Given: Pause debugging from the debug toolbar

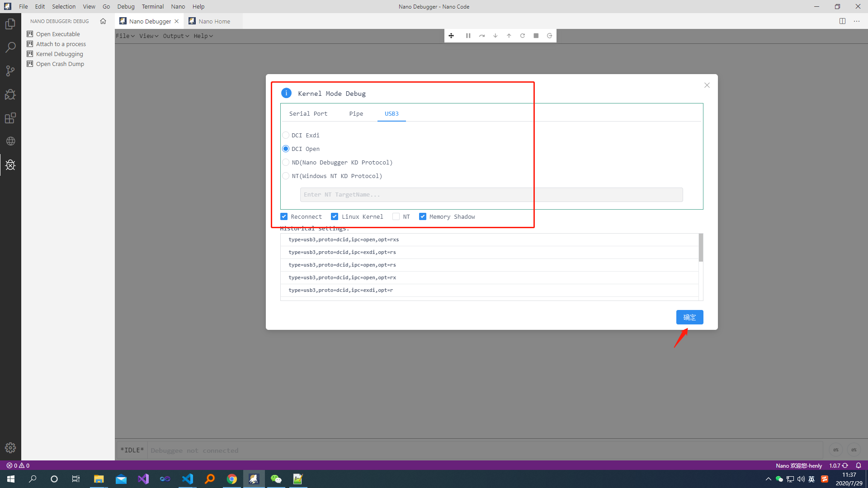Looking at the screenshot, I should 468,36.
